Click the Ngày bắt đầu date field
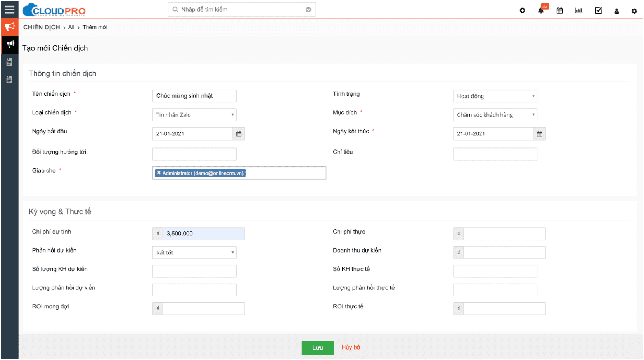Viewport: 644px width, 360px height. pos(192,134)
